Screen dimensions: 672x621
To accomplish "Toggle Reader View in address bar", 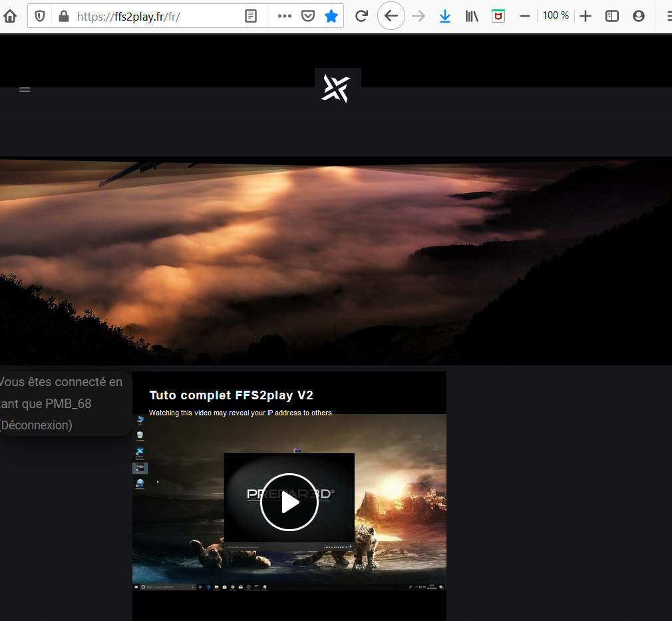I will click(x=251, y=16).
